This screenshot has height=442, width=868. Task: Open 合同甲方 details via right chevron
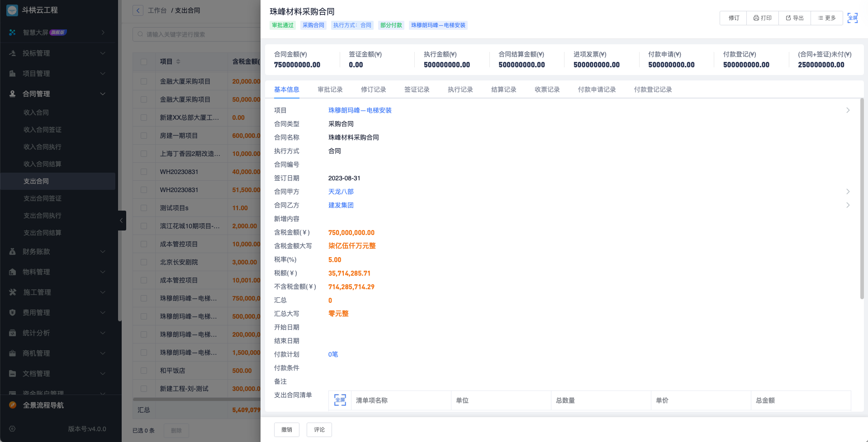[x=848, y=191]
